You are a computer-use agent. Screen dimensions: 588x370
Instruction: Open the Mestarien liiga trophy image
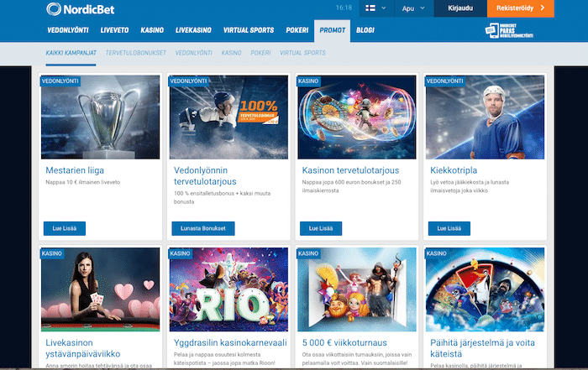coord(101,117)
